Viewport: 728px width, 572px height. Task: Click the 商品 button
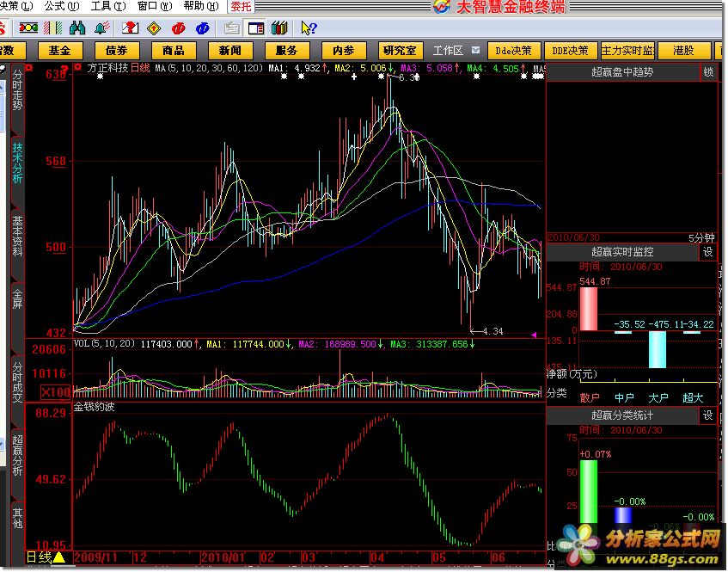173,51
